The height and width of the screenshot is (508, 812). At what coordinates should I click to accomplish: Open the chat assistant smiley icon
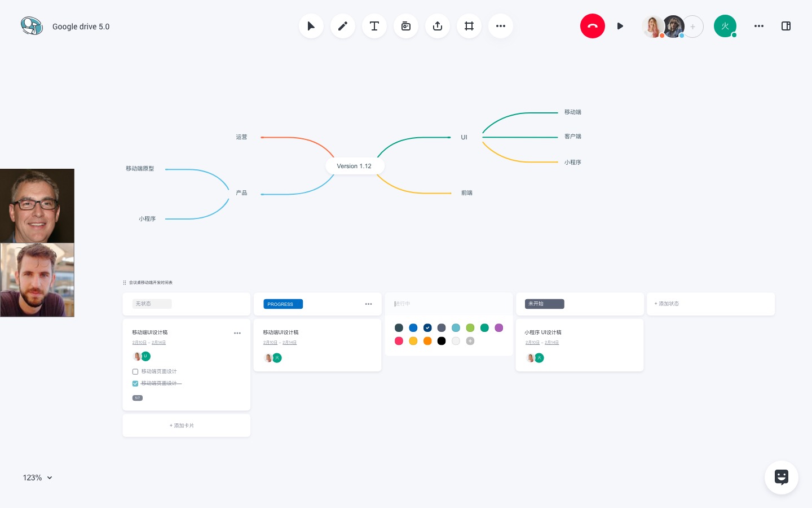point(781,478)
